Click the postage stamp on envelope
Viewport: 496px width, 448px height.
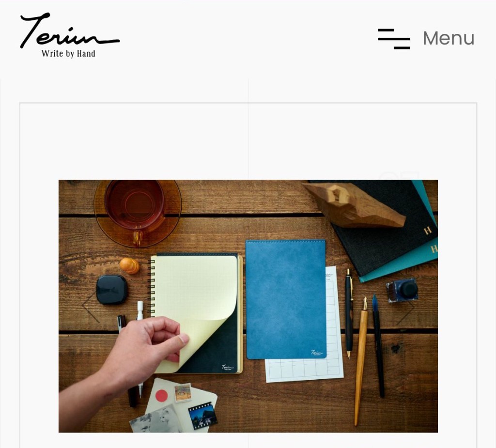tap(183, 393)
